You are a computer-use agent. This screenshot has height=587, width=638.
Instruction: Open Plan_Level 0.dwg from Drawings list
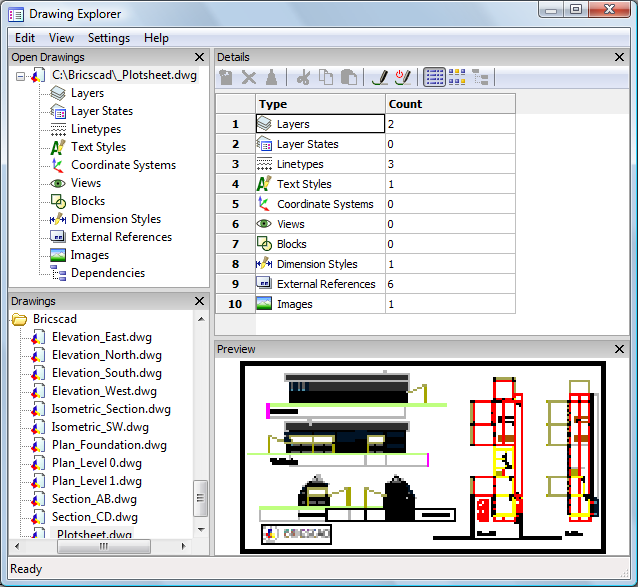coord(97,463)
